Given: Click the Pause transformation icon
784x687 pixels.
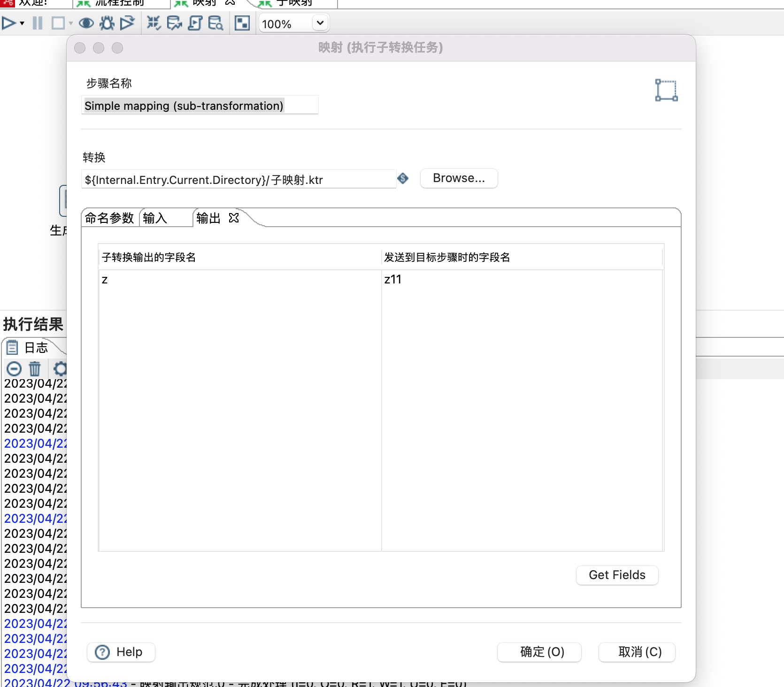Looking at the screenshot, I should [x=38, y=23].
